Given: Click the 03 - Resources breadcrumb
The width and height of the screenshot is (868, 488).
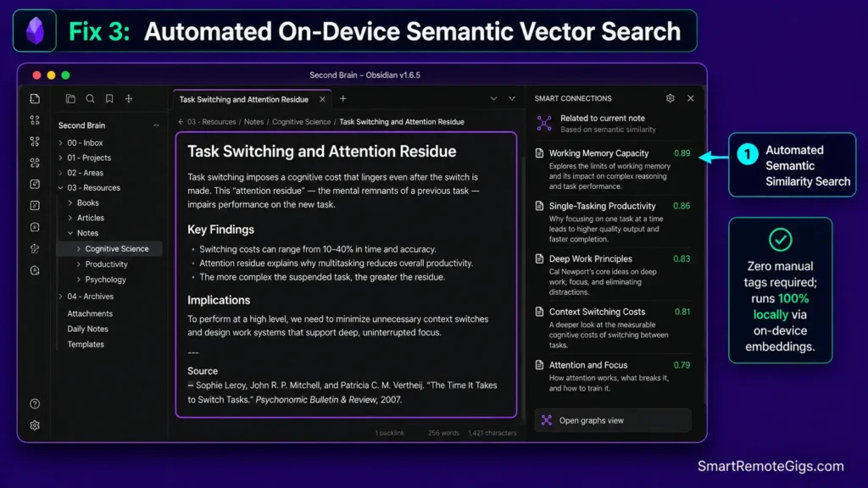Looking at the screenshot, I should 211,122.
